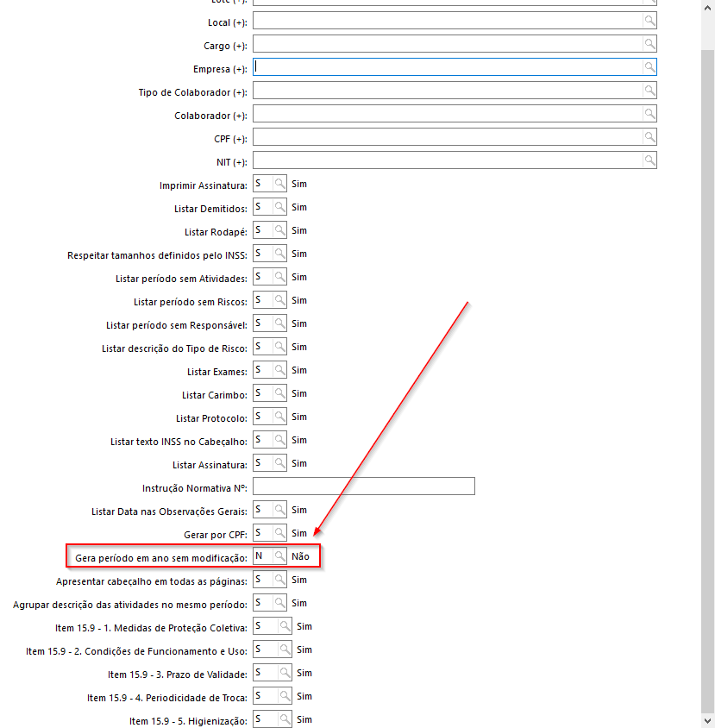Click the search icon in Local field
Screen dimensions: 715x728
pos(649,21)
